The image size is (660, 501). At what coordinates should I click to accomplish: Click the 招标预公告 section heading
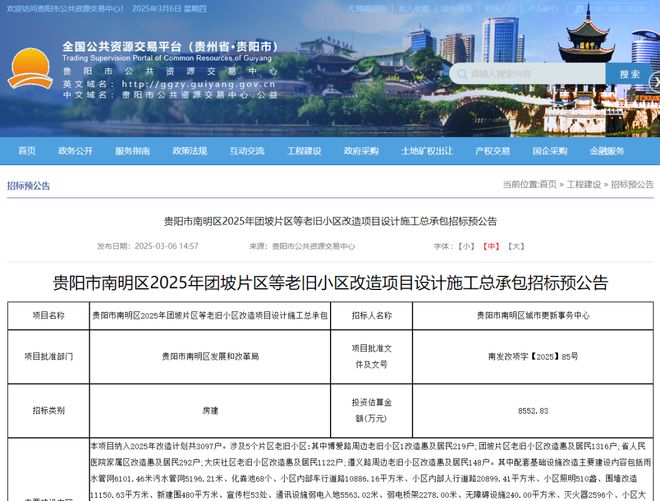28,186
